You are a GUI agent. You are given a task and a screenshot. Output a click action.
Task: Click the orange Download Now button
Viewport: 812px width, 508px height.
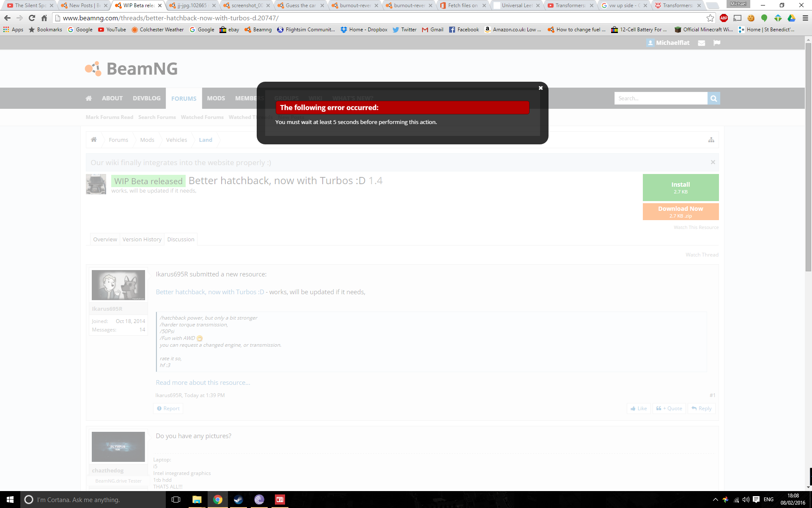tap(680, 212)
